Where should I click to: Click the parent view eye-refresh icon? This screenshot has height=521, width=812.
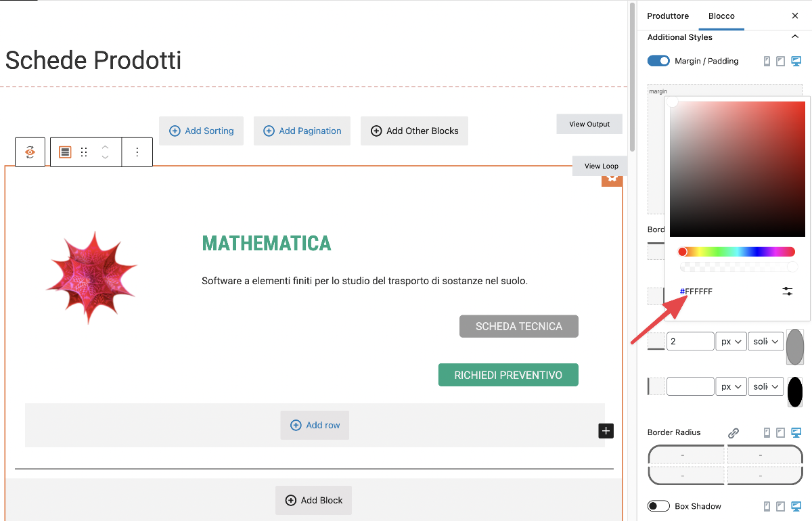(x=30, y=152)
